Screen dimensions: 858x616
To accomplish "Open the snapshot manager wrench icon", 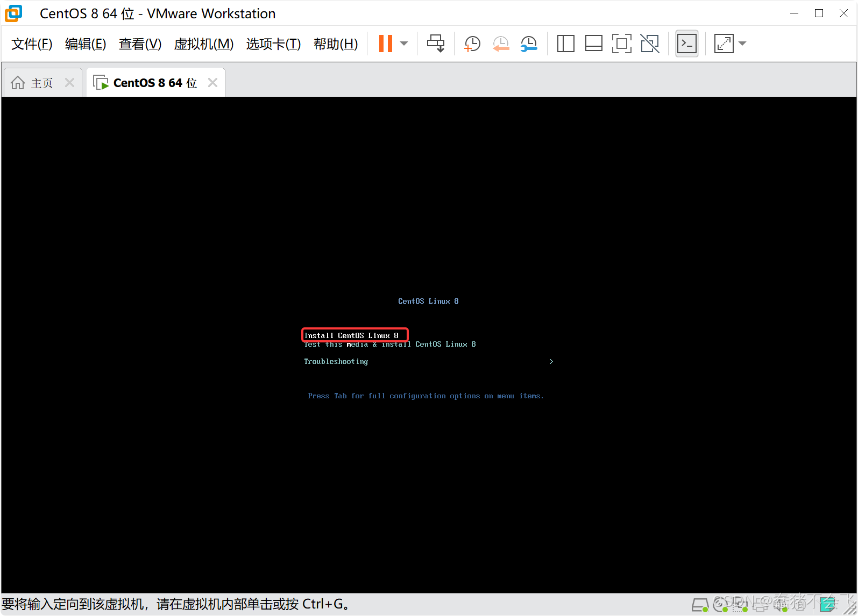I will coord(529,44).
